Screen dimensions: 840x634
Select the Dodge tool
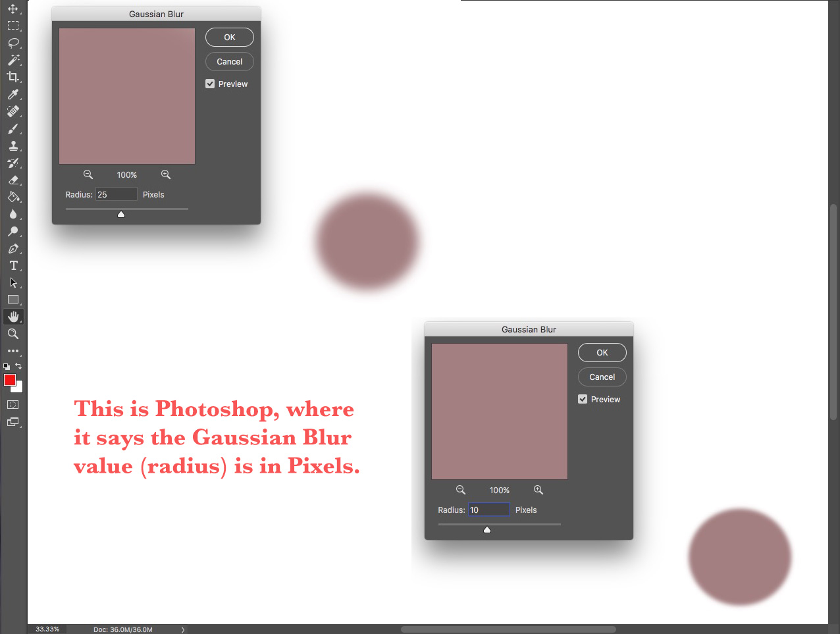[13, 231]
